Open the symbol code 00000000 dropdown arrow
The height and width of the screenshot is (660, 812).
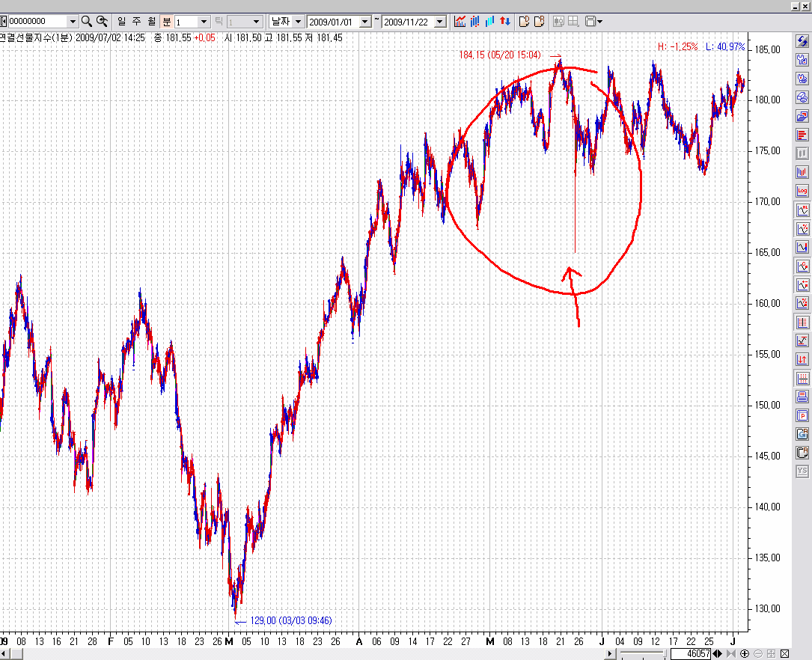coord(73,22)
